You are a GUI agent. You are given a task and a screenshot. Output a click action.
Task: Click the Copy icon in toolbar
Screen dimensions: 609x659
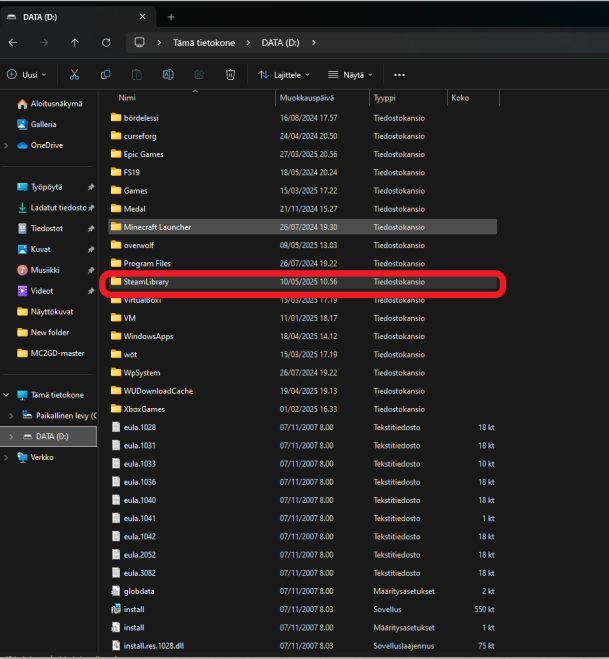click(105, 75)
